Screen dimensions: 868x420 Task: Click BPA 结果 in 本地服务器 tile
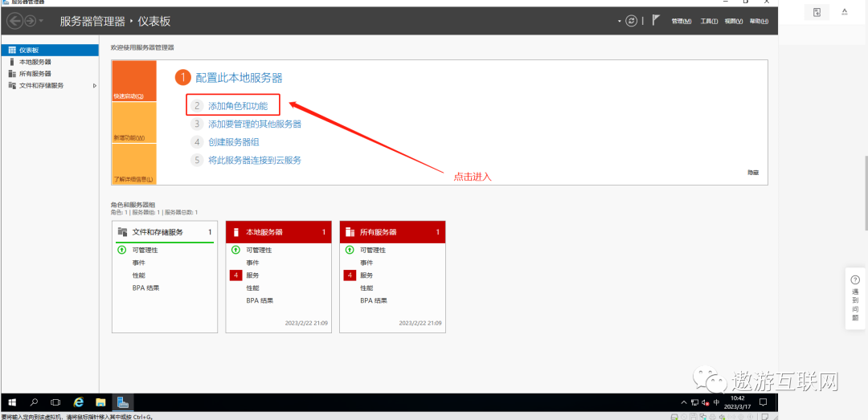260,300
